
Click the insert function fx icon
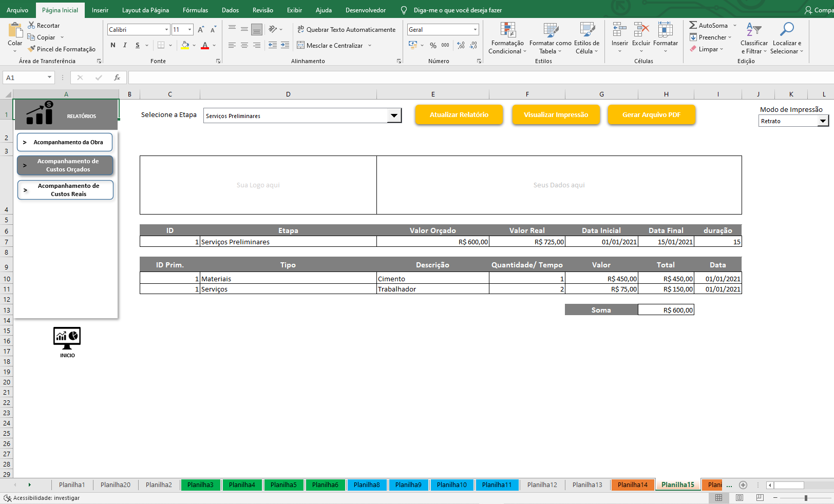[x=117, y=77]
